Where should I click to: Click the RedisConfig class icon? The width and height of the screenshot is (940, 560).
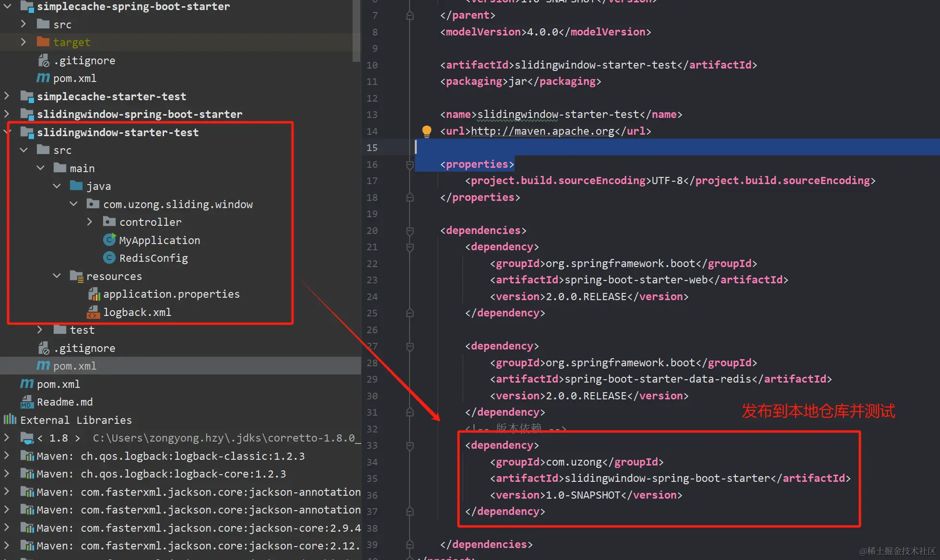(x=109, y=258)
